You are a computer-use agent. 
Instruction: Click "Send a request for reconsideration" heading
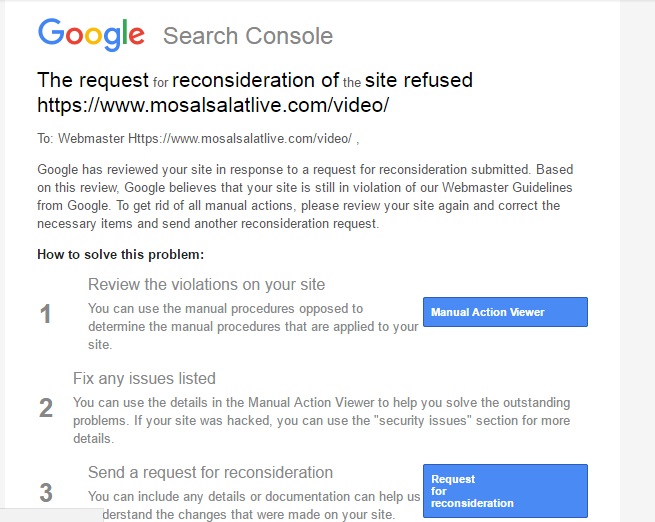click(210, 472)
